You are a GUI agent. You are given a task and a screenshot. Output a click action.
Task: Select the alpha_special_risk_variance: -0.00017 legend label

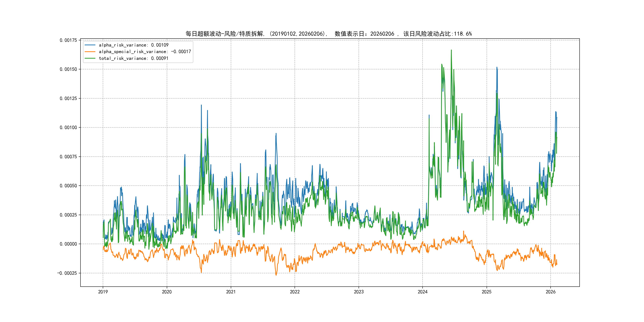coord(145,52)
